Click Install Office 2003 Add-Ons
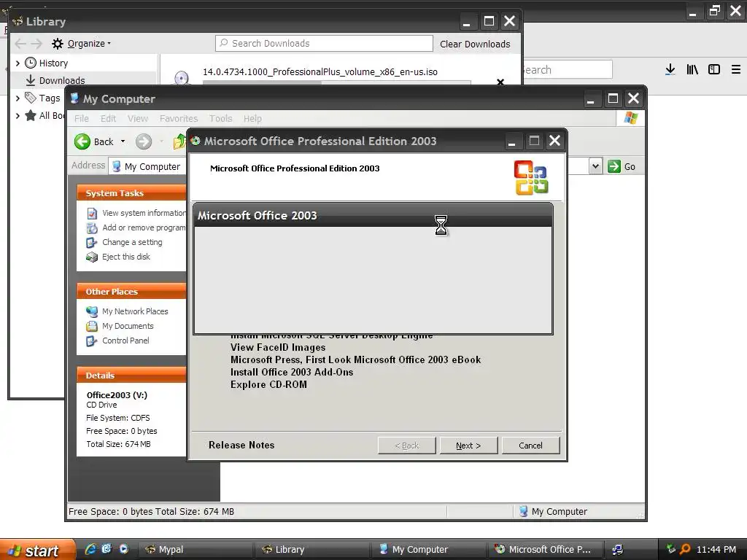Screen dimensions: 747x560 coord(292,372)
